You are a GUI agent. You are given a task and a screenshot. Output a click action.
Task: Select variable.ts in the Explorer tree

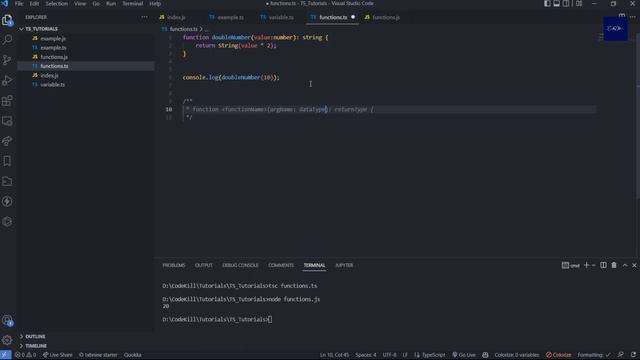tap(53, 84)
